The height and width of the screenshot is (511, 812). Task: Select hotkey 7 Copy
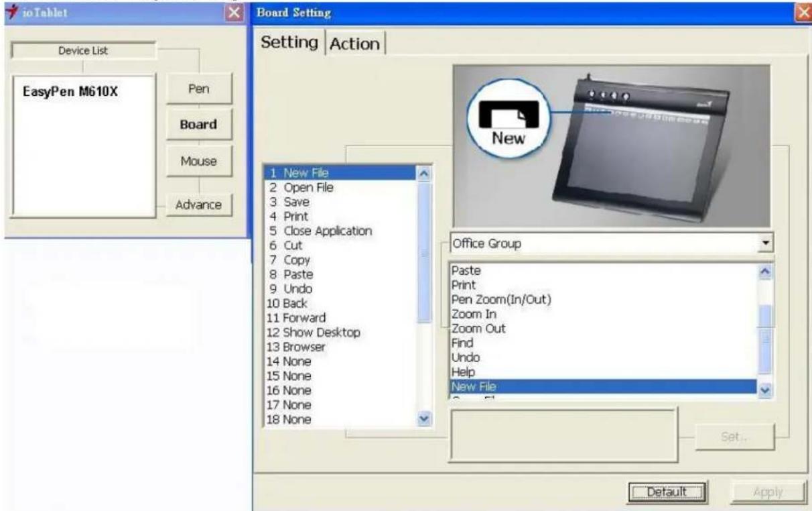(x=340, y=260)
